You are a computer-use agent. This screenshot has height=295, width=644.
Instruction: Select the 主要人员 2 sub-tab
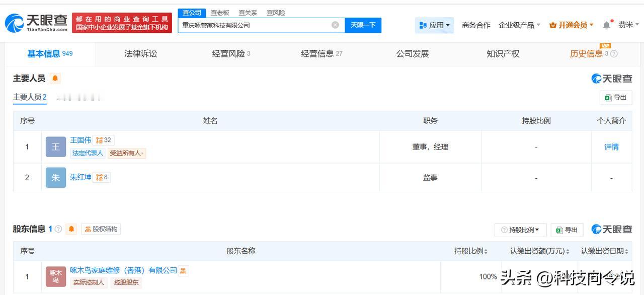click(30, 97)
